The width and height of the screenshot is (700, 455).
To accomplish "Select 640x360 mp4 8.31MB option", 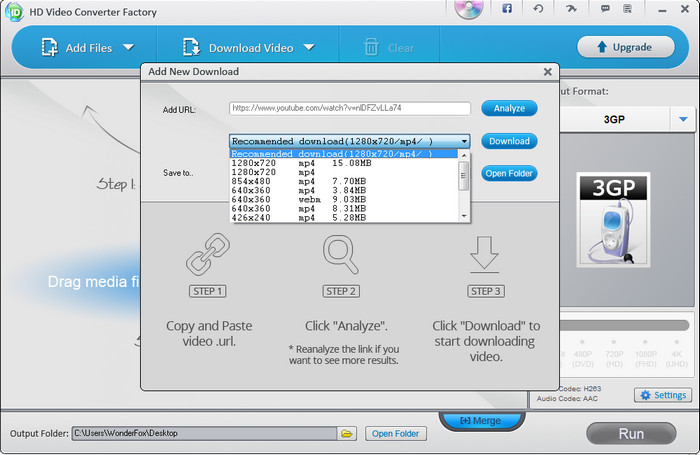I will (344, 209).
